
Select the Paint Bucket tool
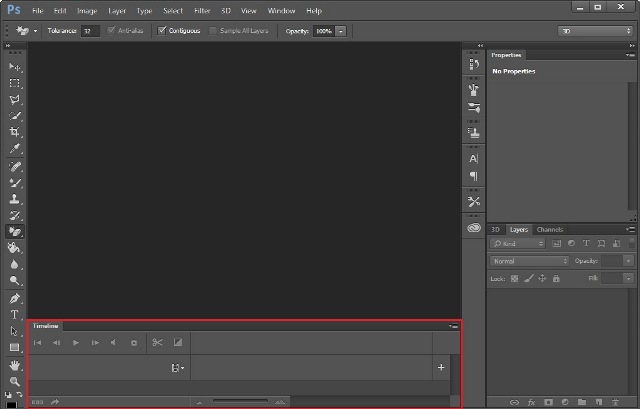pyautogui.click(x=15, y=248)
